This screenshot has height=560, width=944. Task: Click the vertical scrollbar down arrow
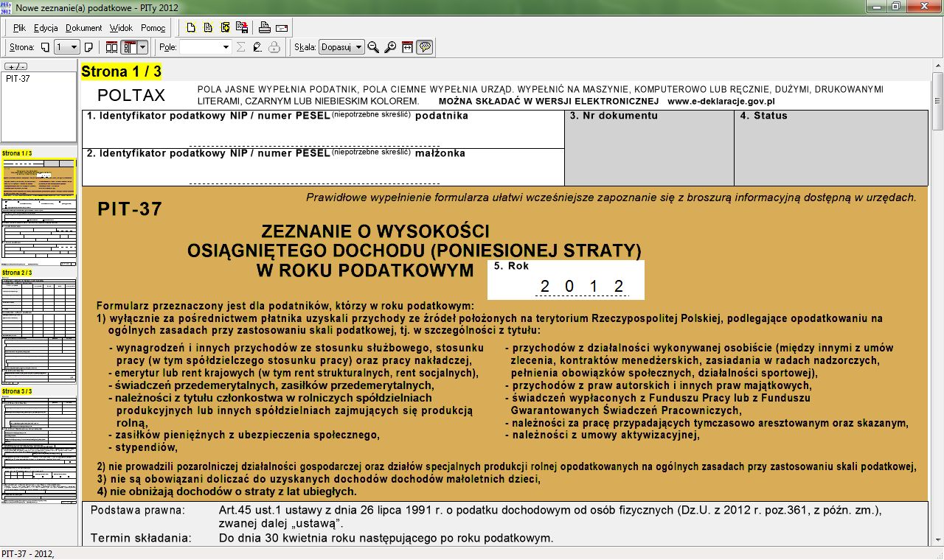pyautogui.click(x=937, y=539)
